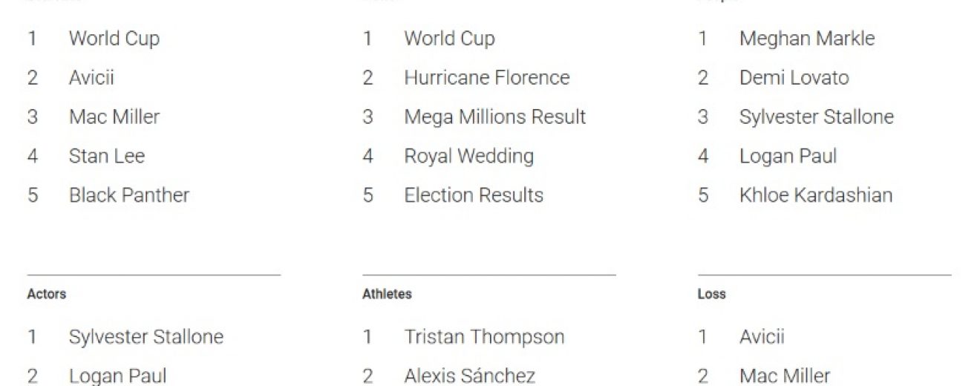Select Demi Lovato in the people list
Image resolution: width=980 pixels, height=386 pixels.
click(794, 78)
